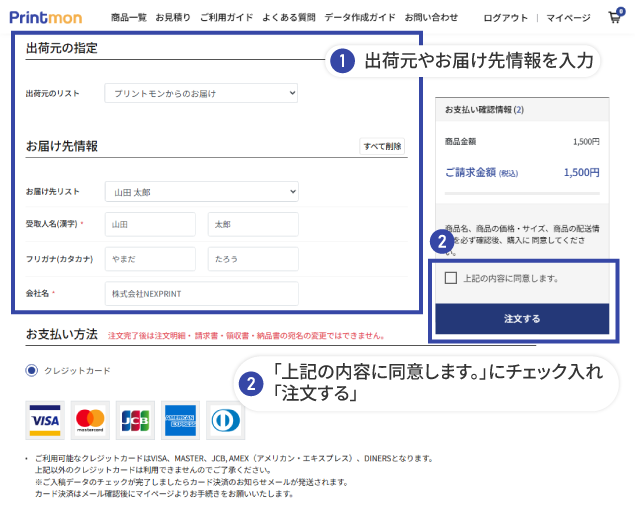Expand the お届け先リスト dropdown

(x=201, y=191)
